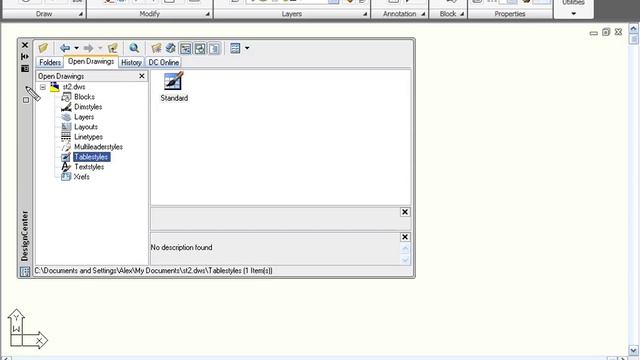Restore down the drawing window

606,32
